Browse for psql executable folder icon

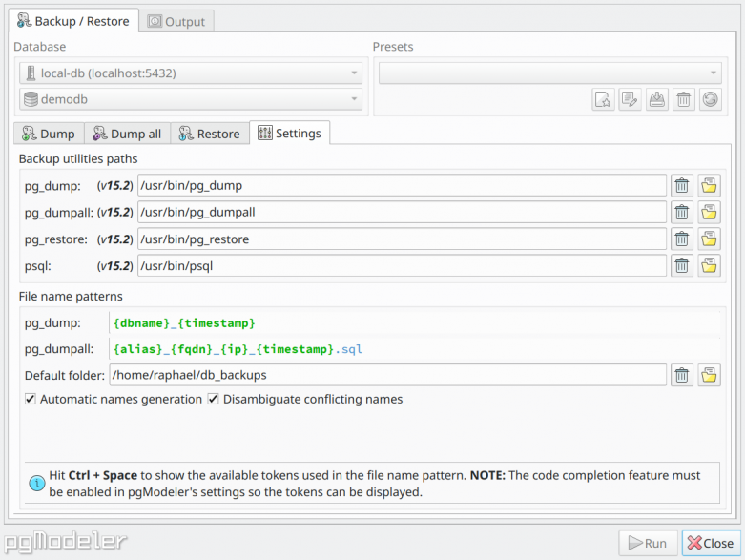pos(709,265)
